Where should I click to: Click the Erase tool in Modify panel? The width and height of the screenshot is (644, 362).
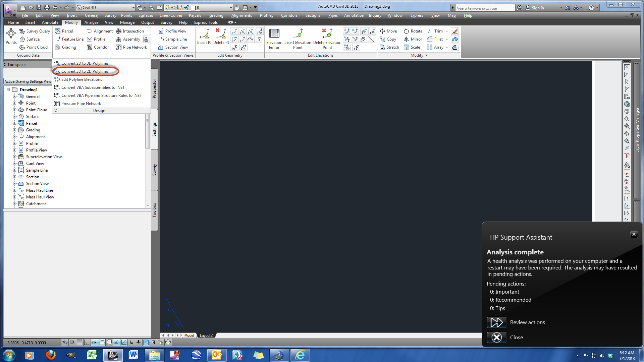click(455, 31)
